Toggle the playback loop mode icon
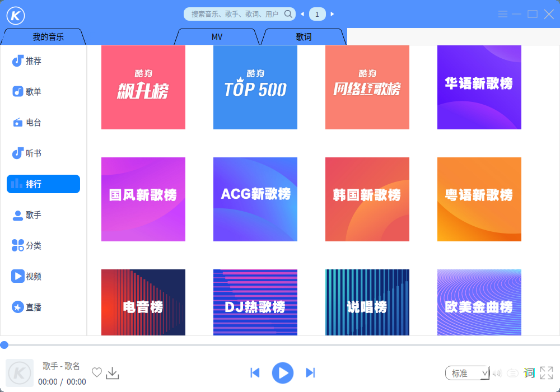560x392 pixels. pyautogui.click(x=512, y=374)
